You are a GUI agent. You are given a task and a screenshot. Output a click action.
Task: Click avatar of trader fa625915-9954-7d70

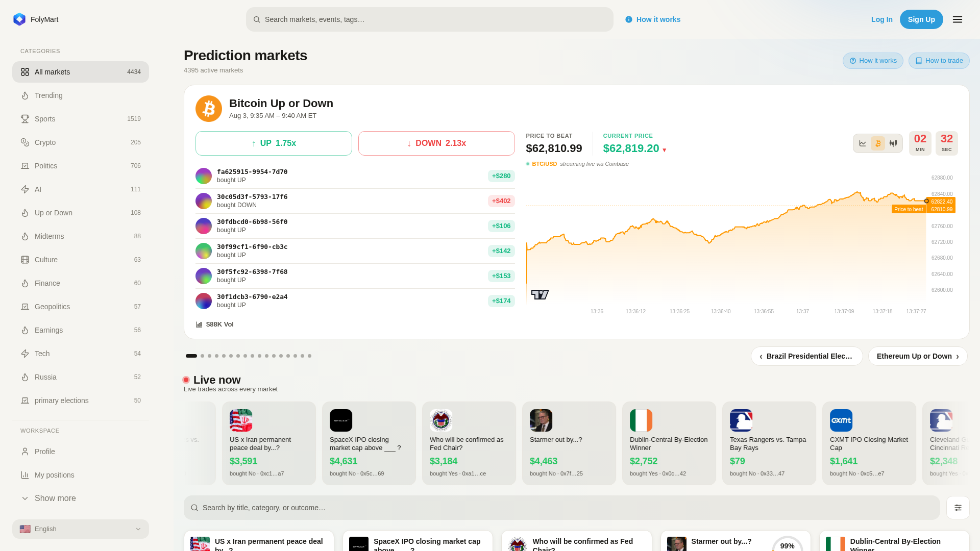pos(204,176)
